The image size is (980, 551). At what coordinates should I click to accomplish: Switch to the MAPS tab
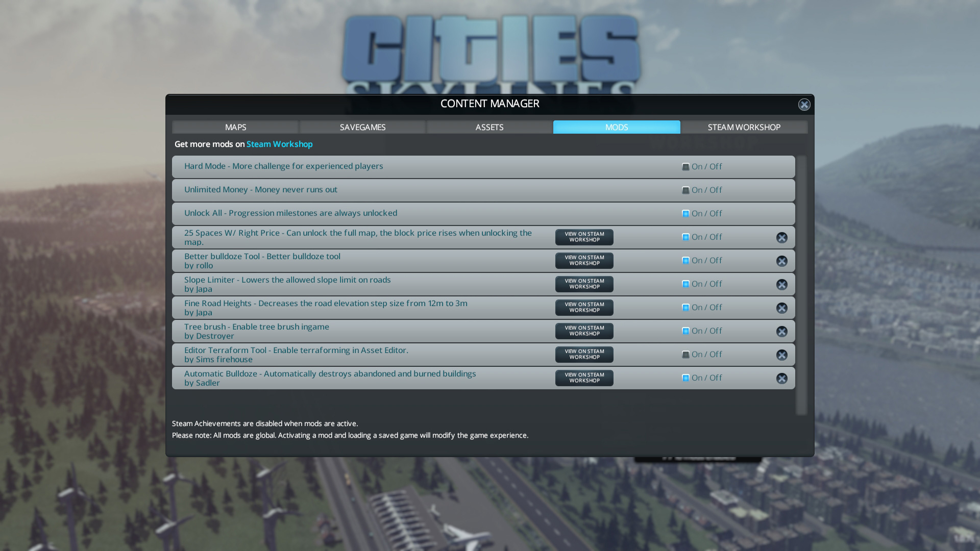[236, 127]
